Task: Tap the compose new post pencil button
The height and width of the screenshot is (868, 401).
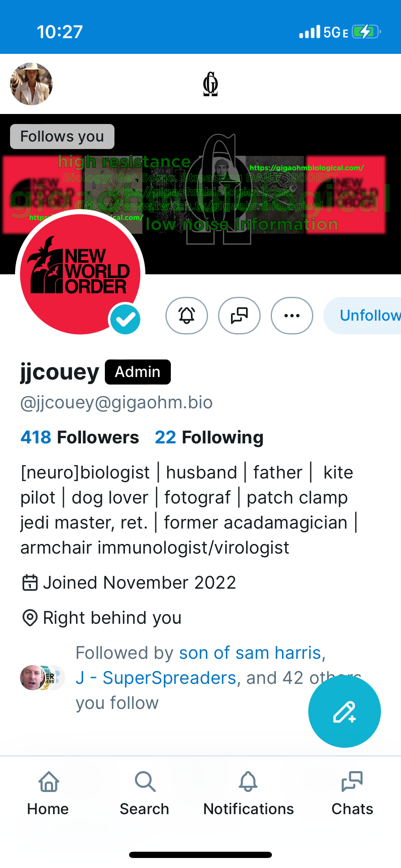Action: tap(345, 711)
